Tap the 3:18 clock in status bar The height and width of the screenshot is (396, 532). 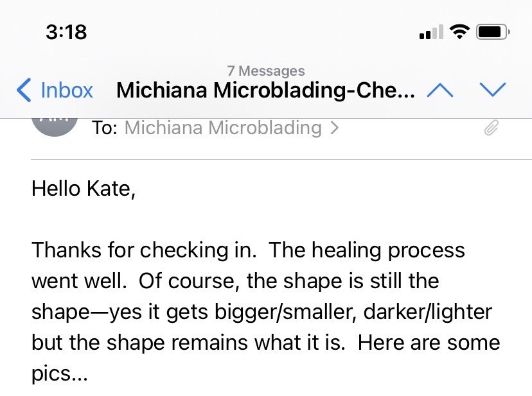point(66,31)
